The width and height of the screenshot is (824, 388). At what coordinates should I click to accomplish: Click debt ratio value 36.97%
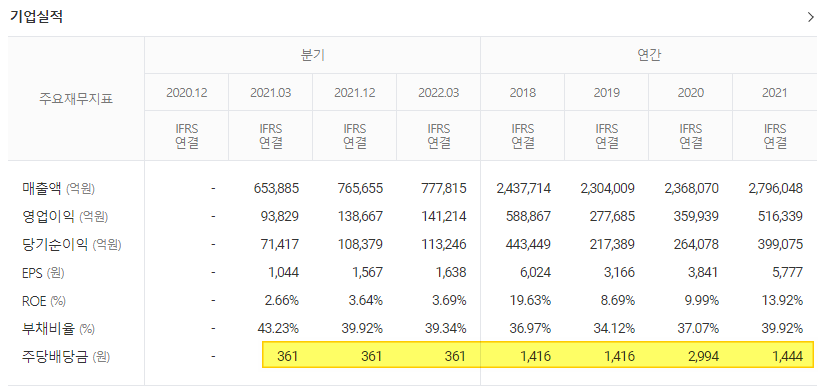click(531, 329)
